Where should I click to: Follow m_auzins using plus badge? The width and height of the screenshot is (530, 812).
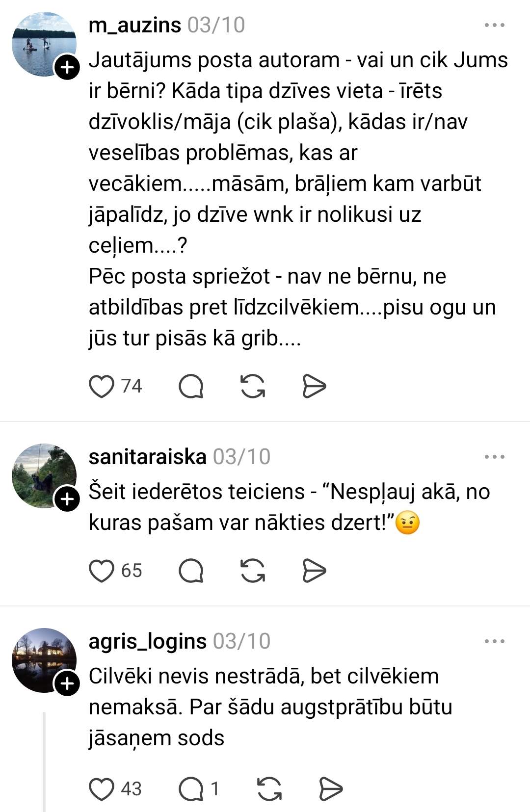tap(67, 68)
